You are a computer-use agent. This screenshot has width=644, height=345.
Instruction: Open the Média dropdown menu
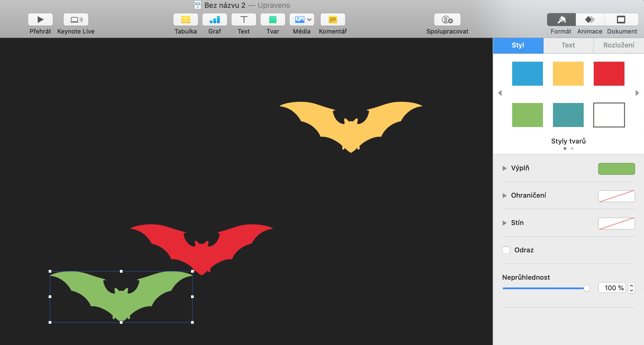point(309,20)
